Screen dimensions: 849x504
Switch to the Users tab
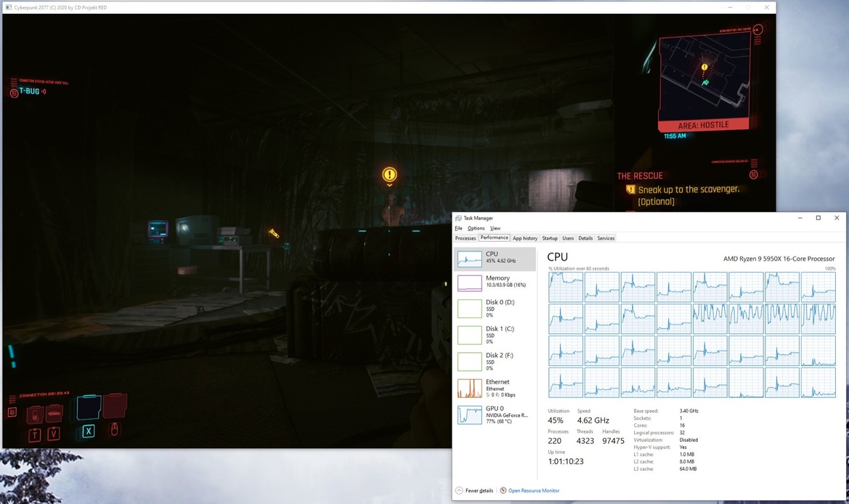568,238
